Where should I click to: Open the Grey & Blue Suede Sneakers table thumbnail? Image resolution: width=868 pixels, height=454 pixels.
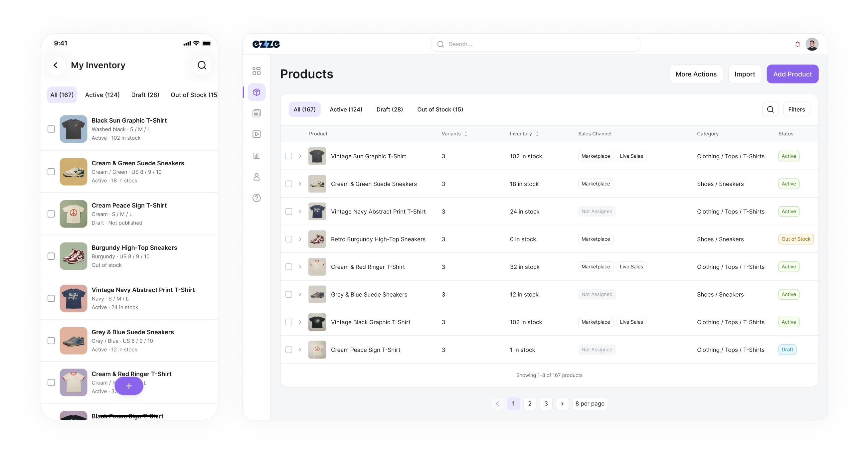click(x=317, y=294)
